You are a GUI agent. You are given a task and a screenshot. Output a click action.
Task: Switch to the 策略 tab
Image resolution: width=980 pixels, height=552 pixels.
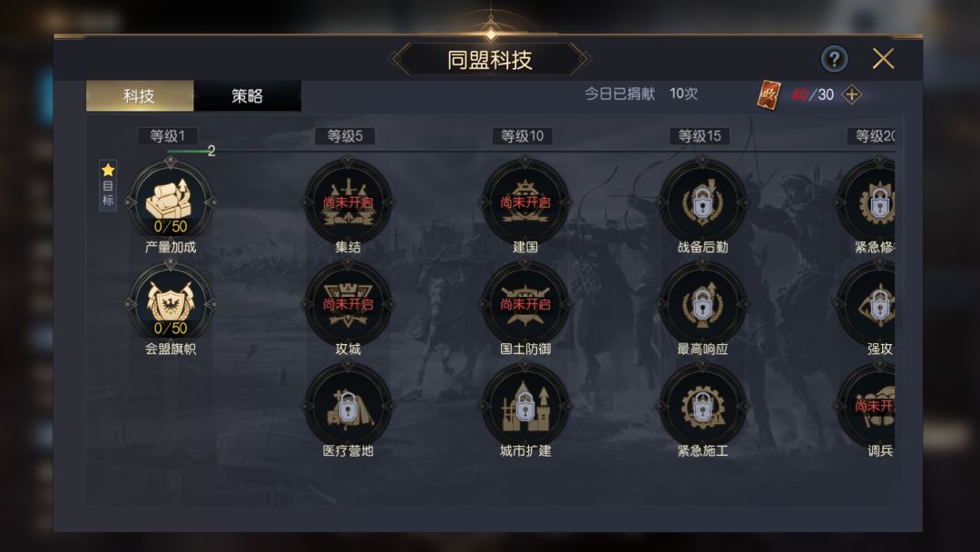(248, 95)
